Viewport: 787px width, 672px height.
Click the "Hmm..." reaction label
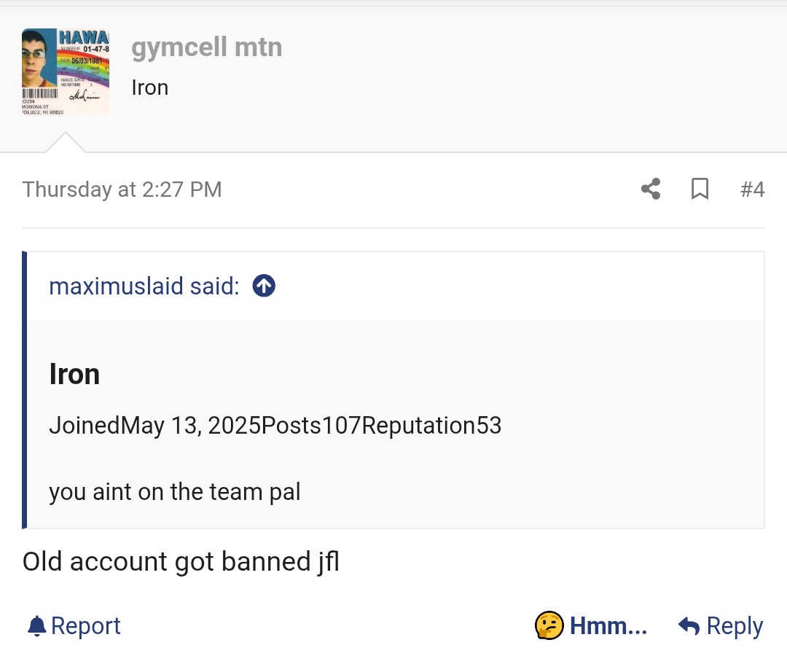[x=608, y=626]
